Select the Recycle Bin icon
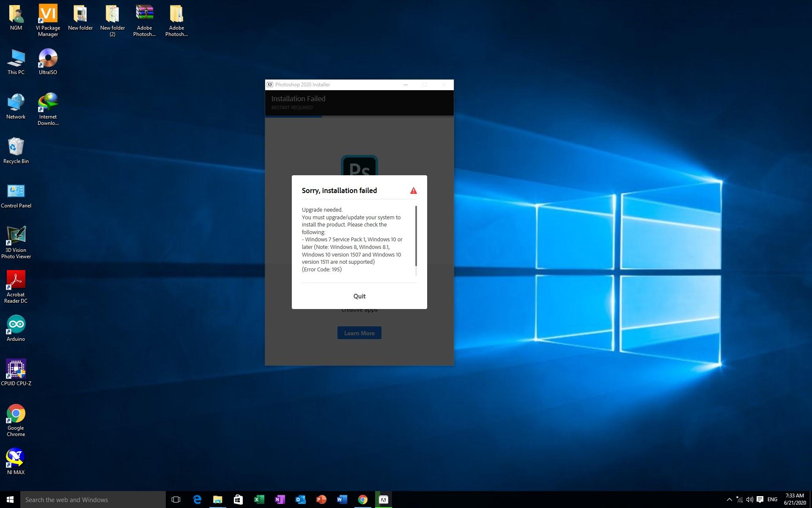This screenshot has height=508, width=812. point(16,151)
